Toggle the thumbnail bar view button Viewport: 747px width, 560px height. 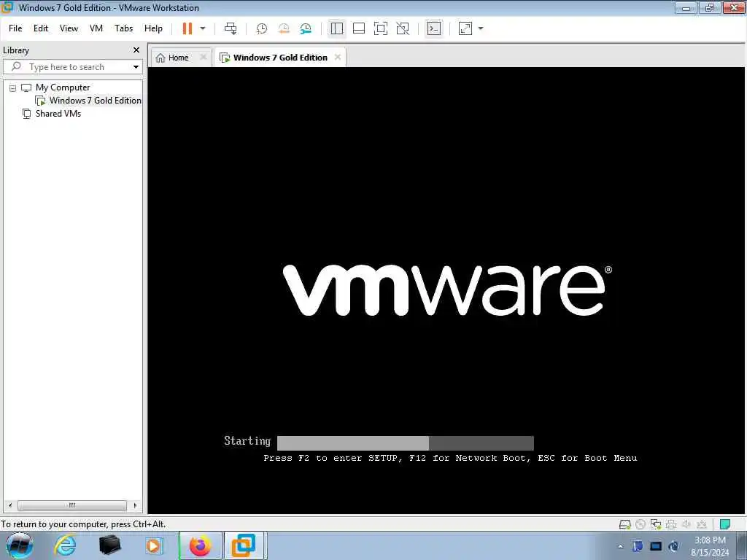point(359,28)
